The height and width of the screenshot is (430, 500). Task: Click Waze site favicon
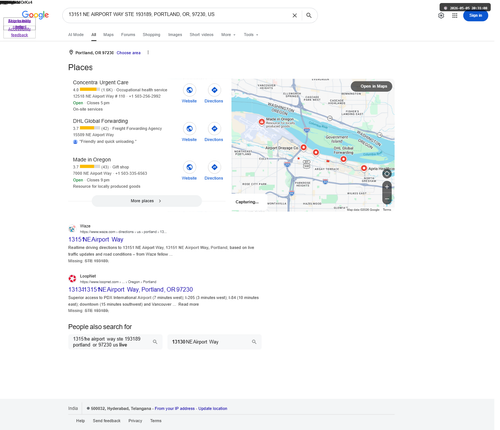(72, 229)
